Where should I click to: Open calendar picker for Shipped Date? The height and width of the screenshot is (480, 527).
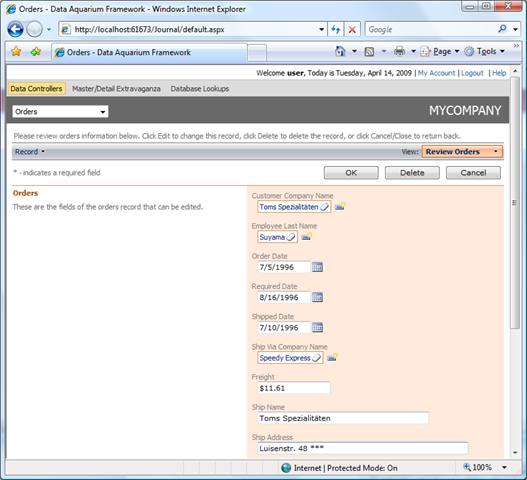[317, 327]
